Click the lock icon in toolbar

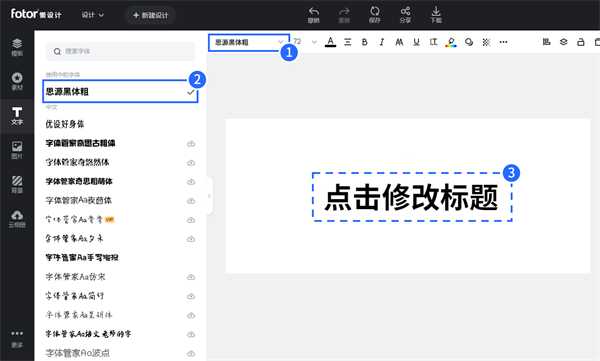point(580,42)
